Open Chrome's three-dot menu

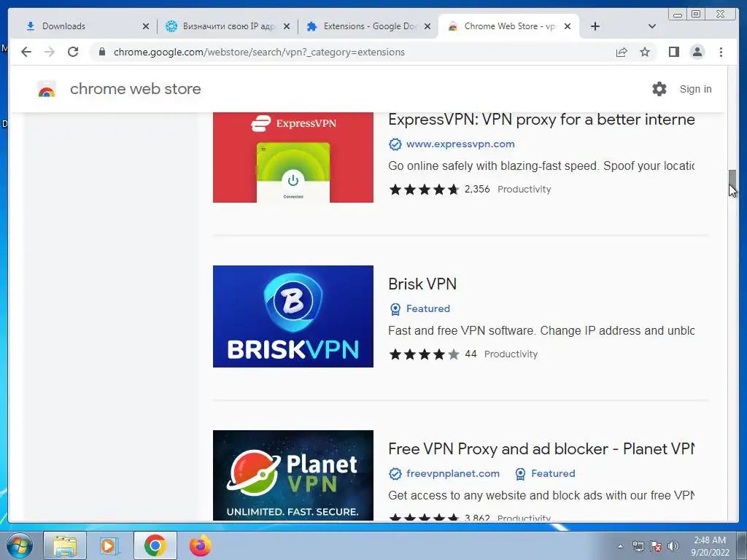pyautogui.click(x=721, y=52)
